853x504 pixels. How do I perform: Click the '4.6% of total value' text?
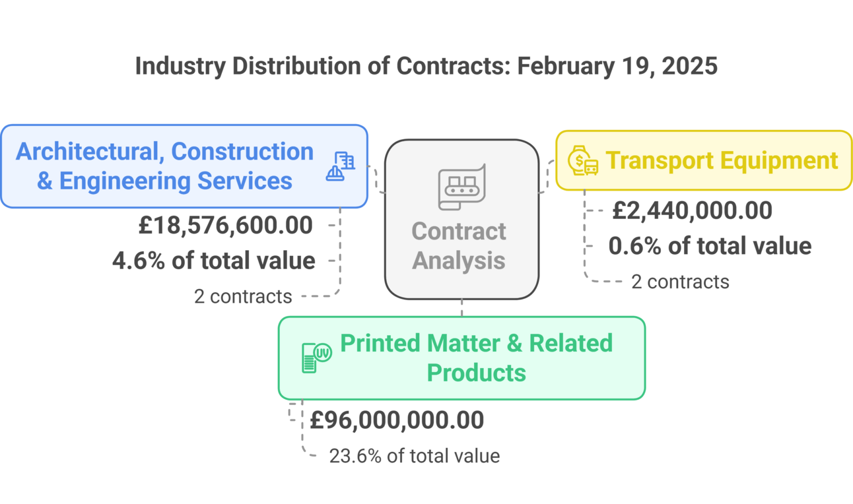click(213, 261)
